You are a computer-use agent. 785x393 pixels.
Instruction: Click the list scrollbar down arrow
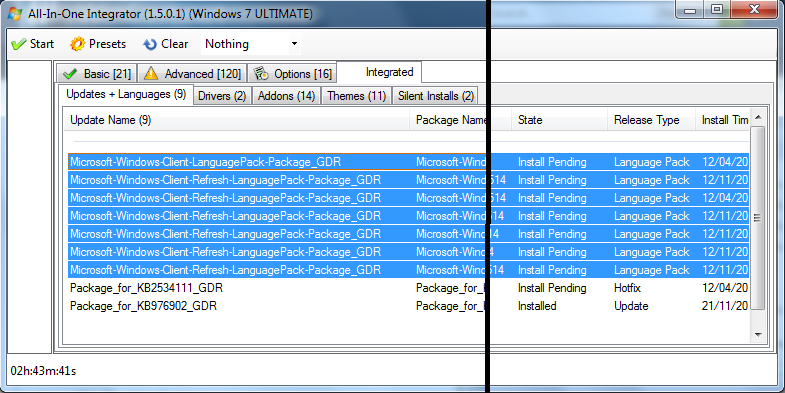coord(757,334)
